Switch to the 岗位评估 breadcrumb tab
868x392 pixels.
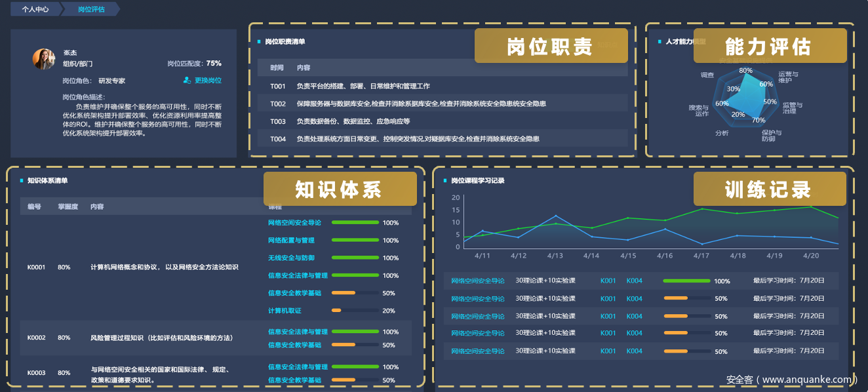coord(90,9)
